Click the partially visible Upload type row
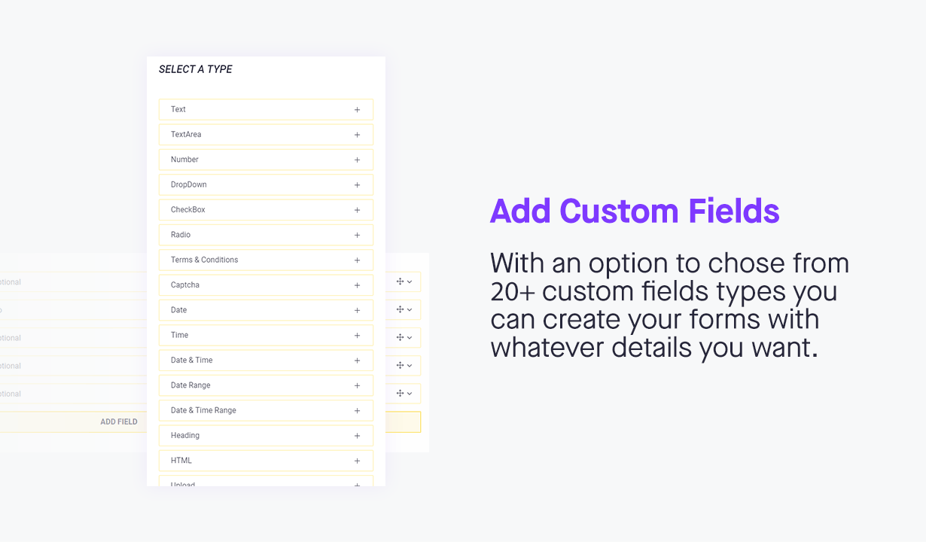The width and height of the screenshot is (926, 560). 266,481
